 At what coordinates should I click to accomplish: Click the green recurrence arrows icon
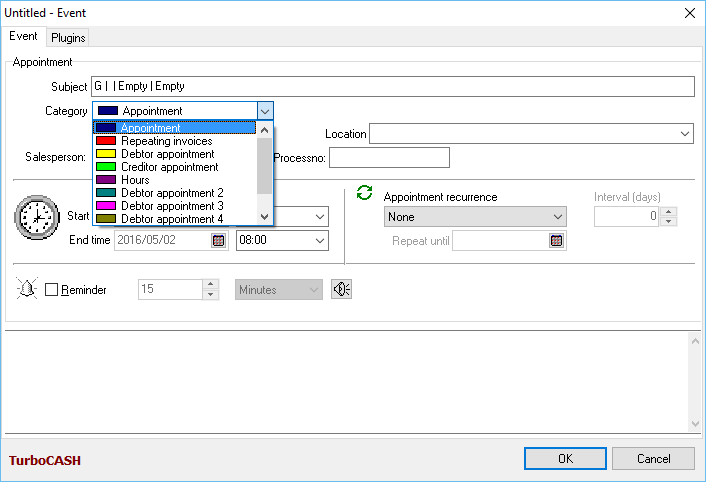click(x=365, y=193)
